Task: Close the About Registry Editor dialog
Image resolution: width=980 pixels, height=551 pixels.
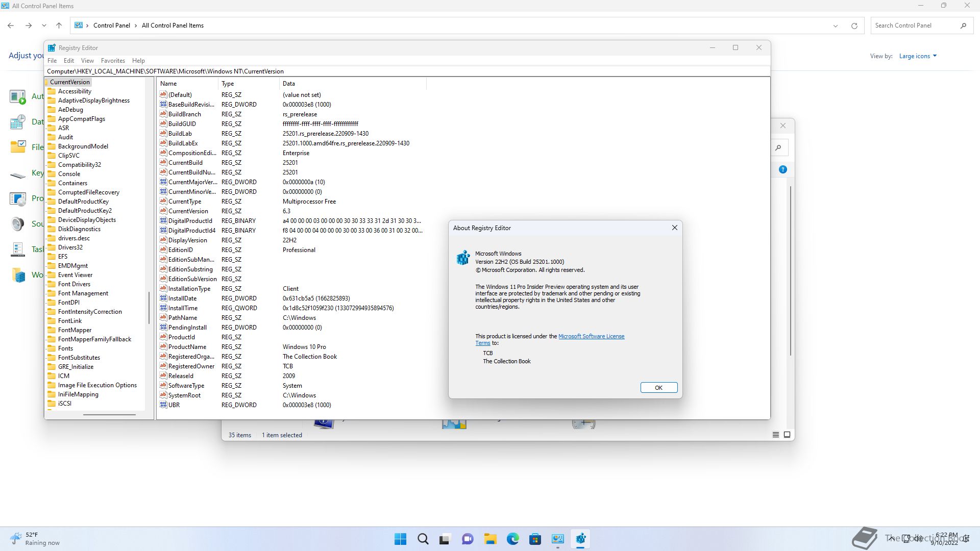Action: 675,228
